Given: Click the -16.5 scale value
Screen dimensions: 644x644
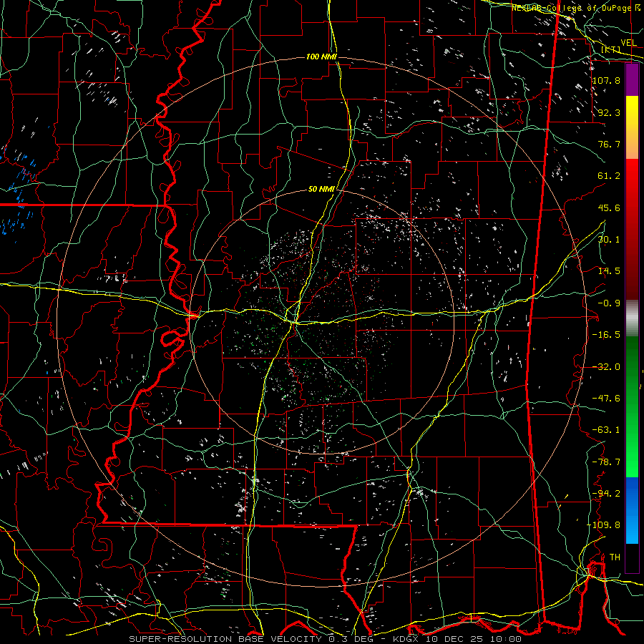Looking at the screenshot, I should tap(607, 335).
